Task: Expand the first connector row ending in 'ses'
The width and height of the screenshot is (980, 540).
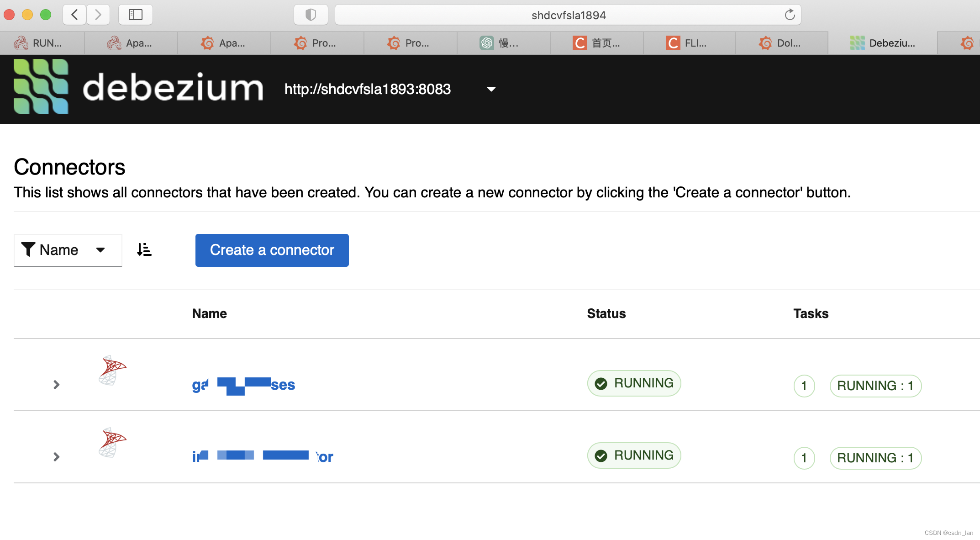Action: click(56, 385)
